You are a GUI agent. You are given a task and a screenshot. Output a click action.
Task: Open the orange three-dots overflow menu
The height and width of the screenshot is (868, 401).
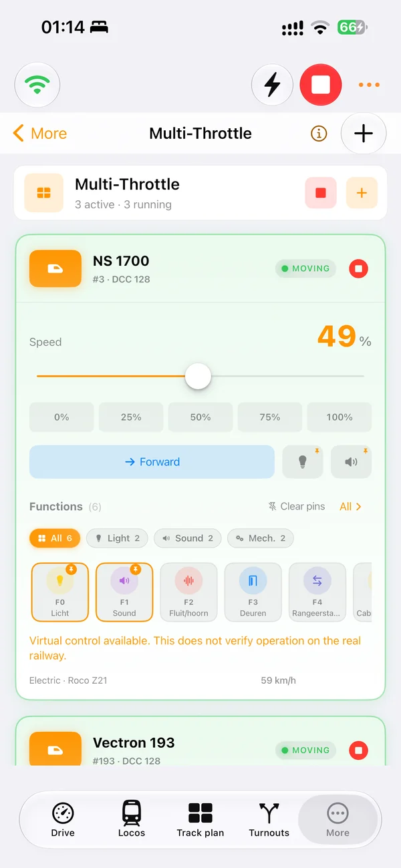click(x=369, y=85)
